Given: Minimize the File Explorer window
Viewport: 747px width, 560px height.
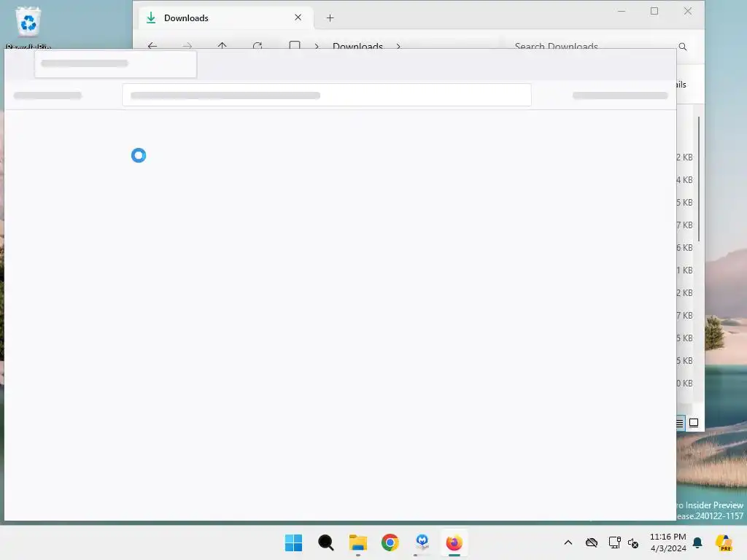Looking at the screenshot, I should [622, 11].
